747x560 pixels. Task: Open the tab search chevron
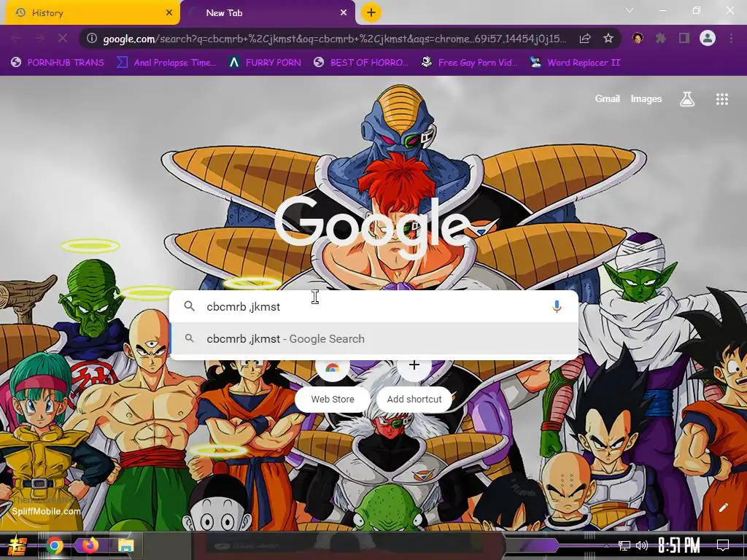[630, 10]
